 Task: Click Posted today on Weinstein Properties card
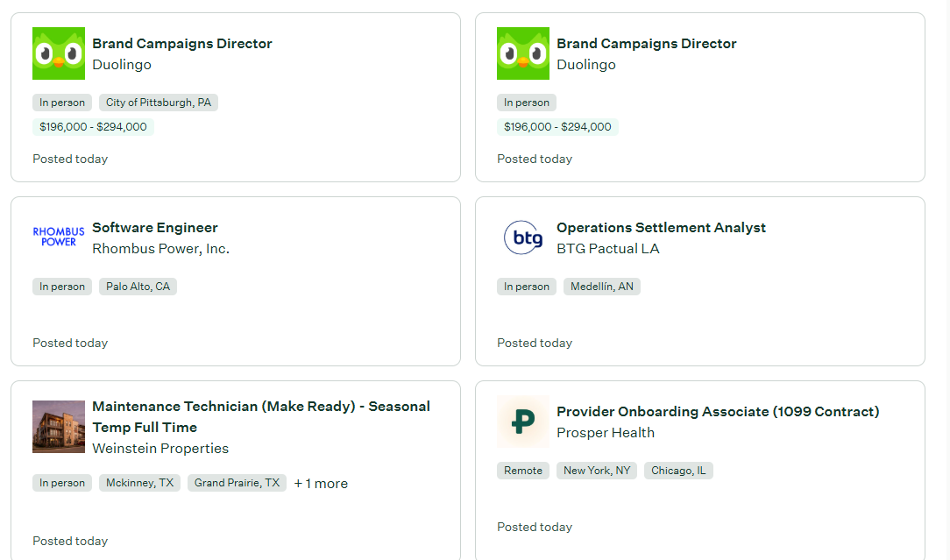pos(70,542)
